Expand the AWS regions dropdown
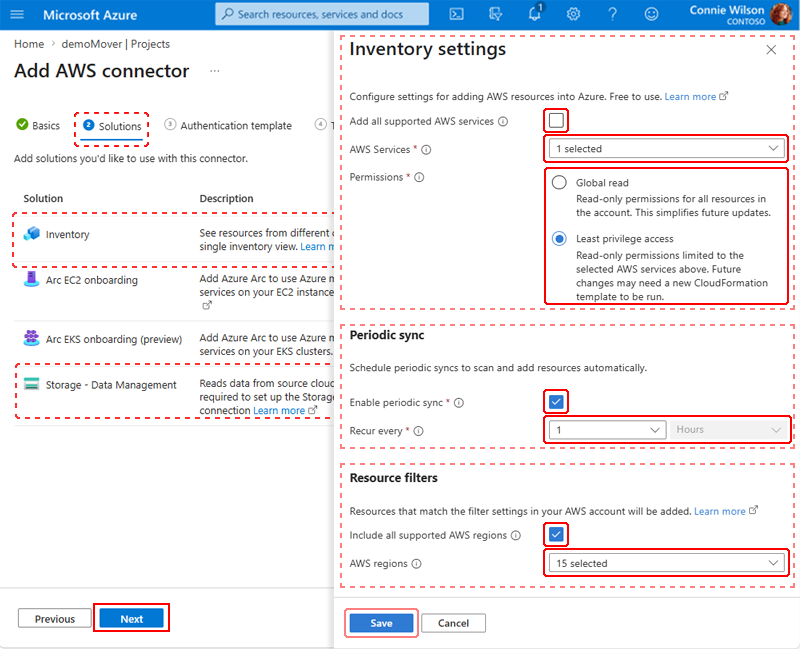 tap(666, 563)
